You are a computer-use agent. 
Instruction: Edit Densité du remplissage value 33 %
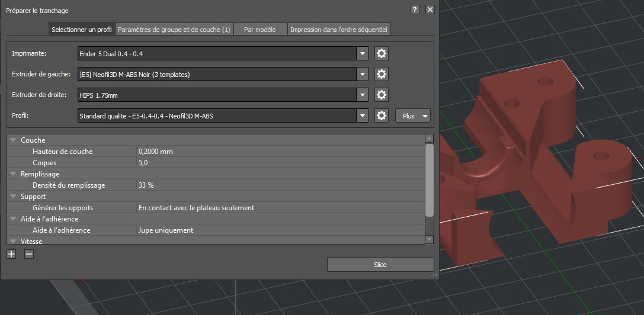(280, 185)
